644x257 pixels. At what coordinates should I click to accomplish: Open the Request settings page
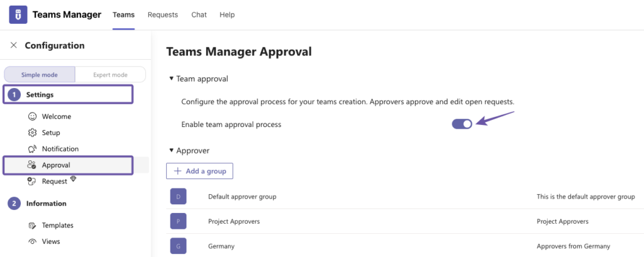tap(54, 181)
